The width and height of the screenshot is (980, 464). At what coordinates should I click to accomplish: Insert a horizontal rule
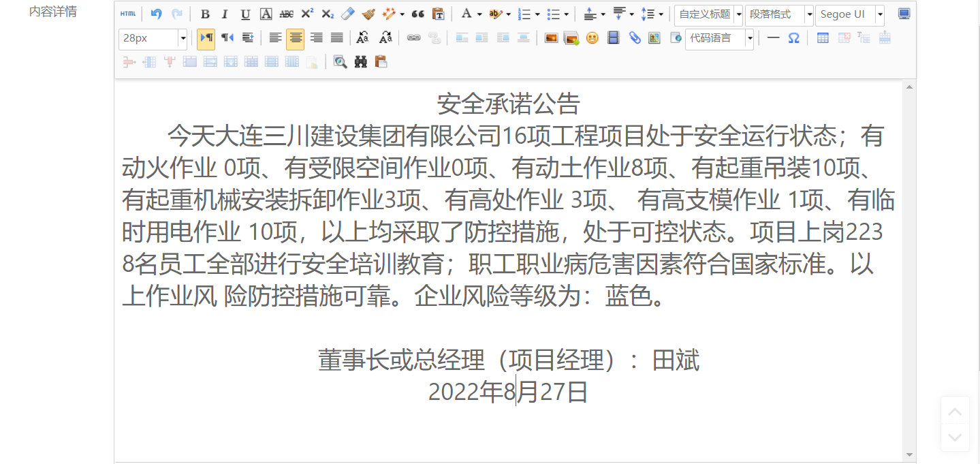[x=773, y=38]
